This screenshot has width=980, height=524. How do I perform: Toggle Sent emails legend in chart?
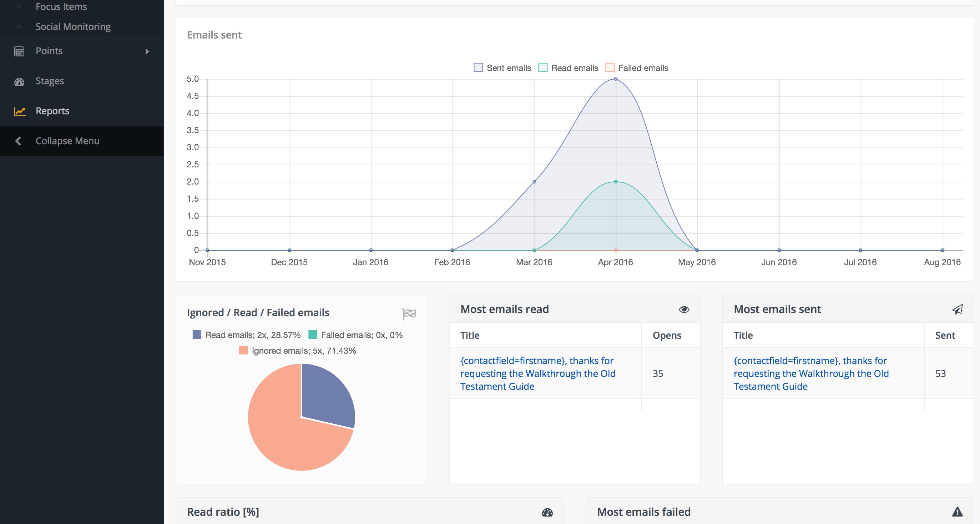pos(502,68)
